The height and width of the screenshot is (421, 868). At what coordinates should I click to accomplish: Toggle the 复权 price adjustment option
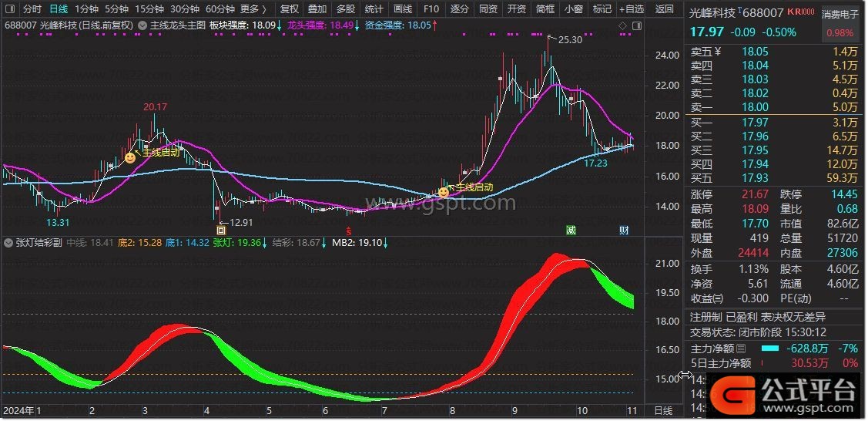(x=290, y=9)
